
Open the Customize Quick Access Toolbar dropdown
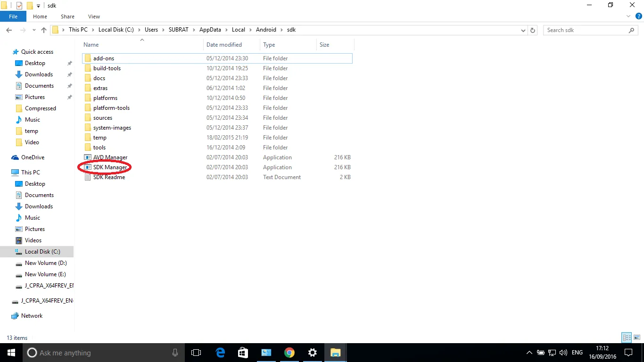[x=38, y=6]
